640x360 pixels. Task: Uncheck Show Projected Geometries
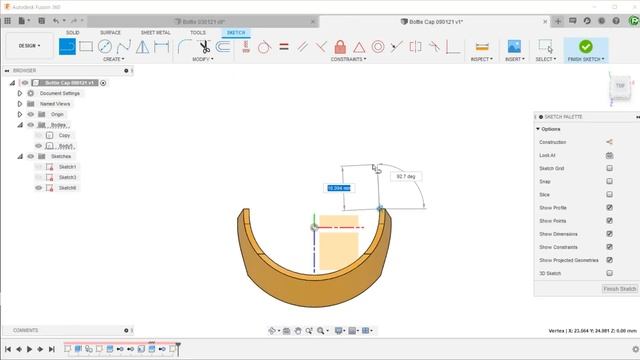(609, 260)
